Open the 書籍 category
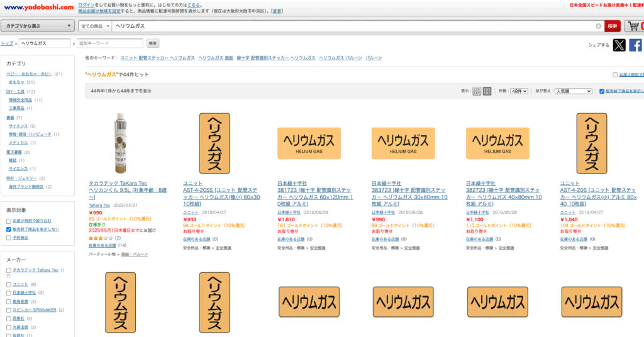This screenshot has width=644, height=337. coord(10,118)
